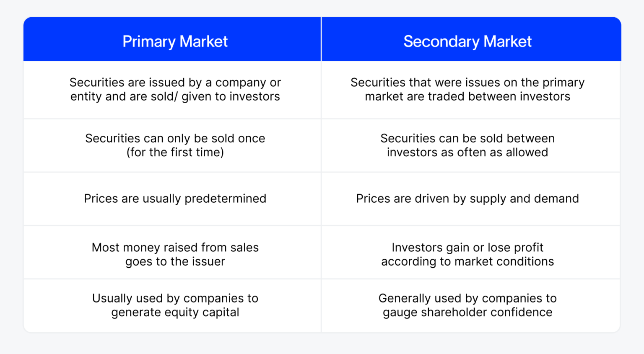Click the word 'predetermined' in the table

pyautogui.click(x=225, y=199)
